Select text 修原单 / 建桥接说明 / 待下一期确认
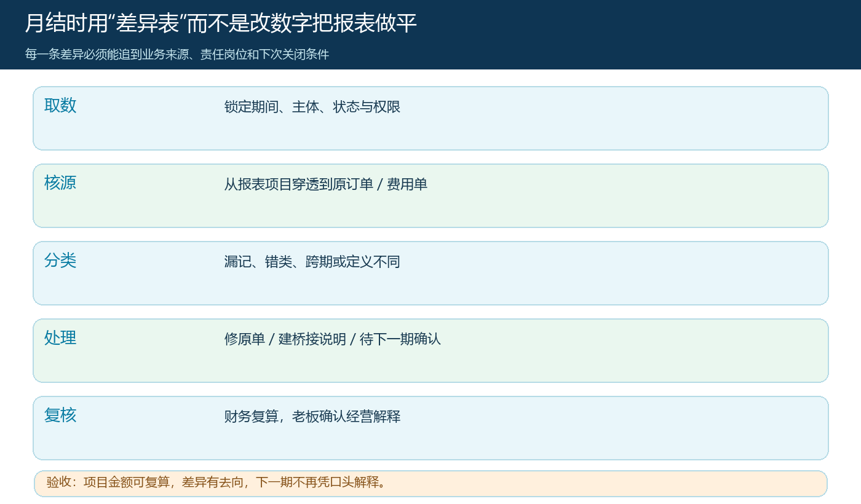This screenshot has height=504, width=861. tap(333, 339)
